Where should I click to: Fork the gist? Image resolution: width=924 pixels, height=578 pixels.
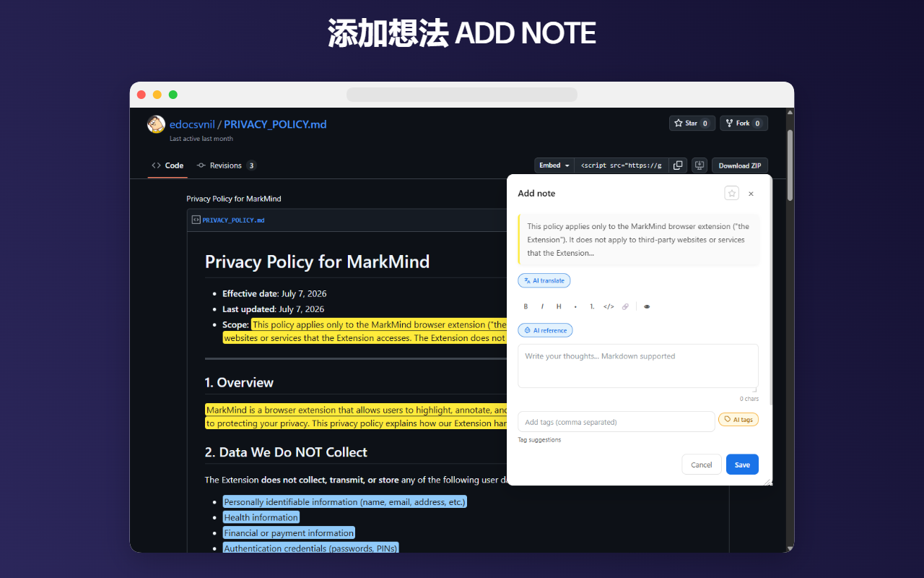pos(744,124)
